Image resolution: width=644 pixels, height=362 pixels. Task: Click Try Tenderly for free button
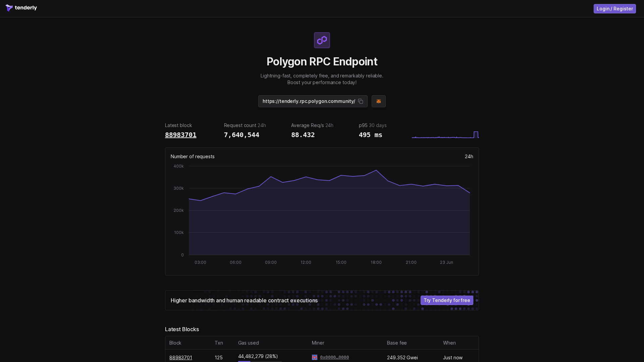447,300
